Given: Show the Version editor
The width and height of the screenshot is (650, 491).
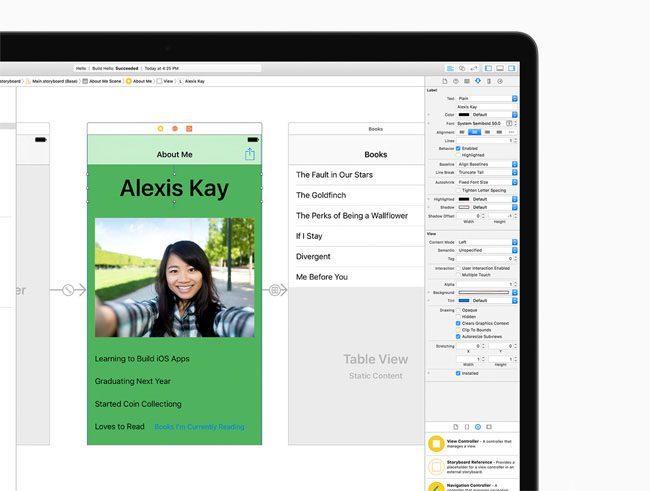Looking at the screenshot, I should pyautogui.click(x=474, y=68).
